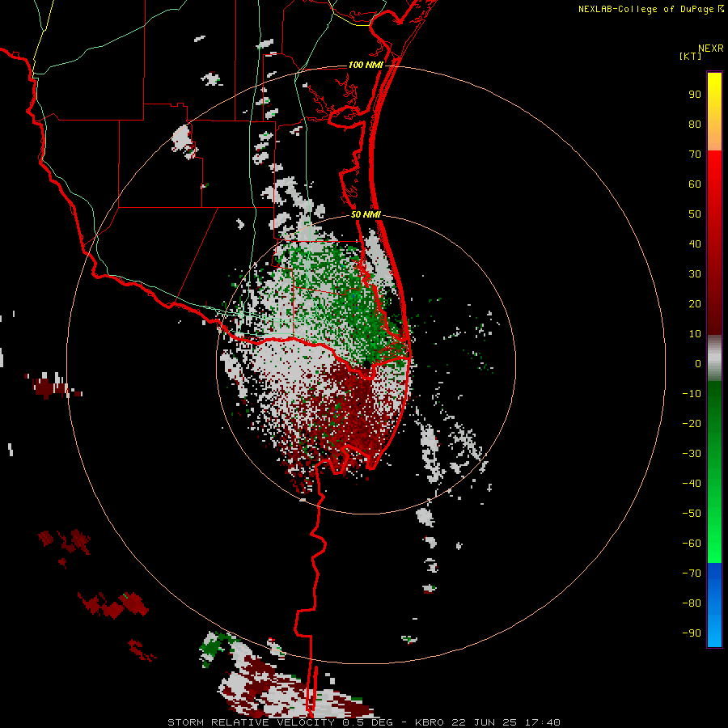Click the NEXR label above the color bar
728x728 pixels.
tap(711, 49)
